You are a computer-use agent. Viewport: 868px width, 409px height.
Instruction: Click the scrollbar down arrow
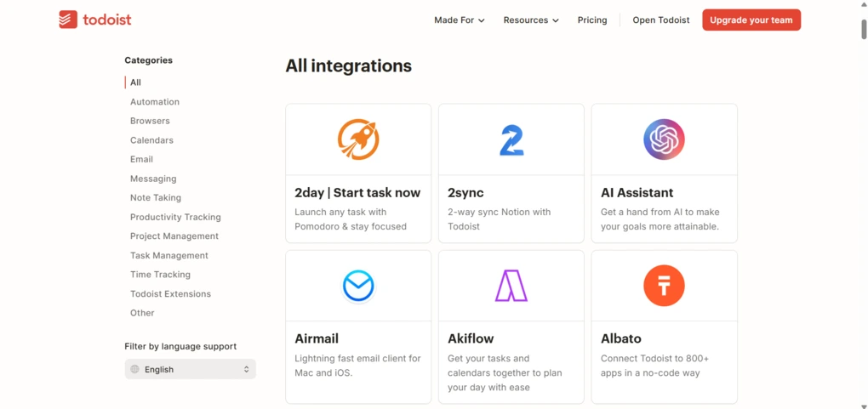tap(864, 406)
